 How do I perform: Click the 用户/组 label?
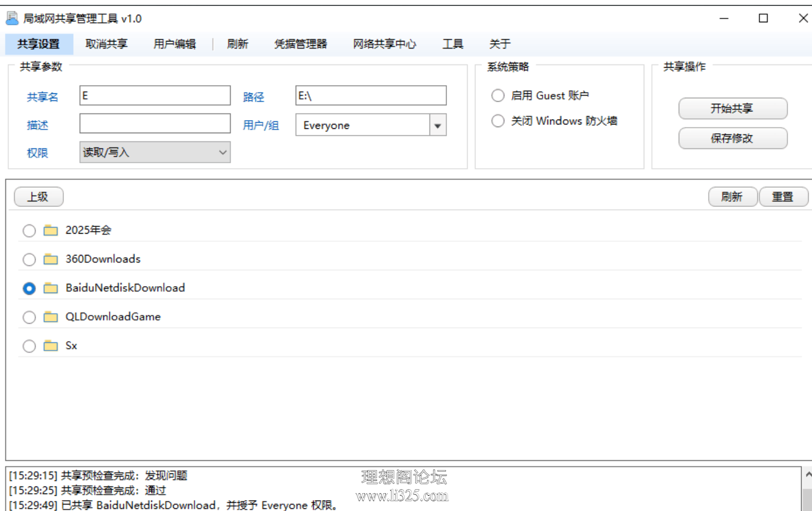pyautogui.click(x=261, y=126)
